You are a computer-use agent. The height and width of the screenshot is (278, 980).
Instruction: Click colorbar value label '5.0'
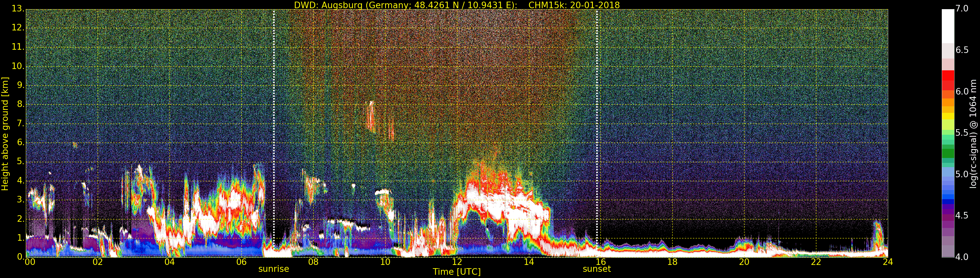click(962, 174)
